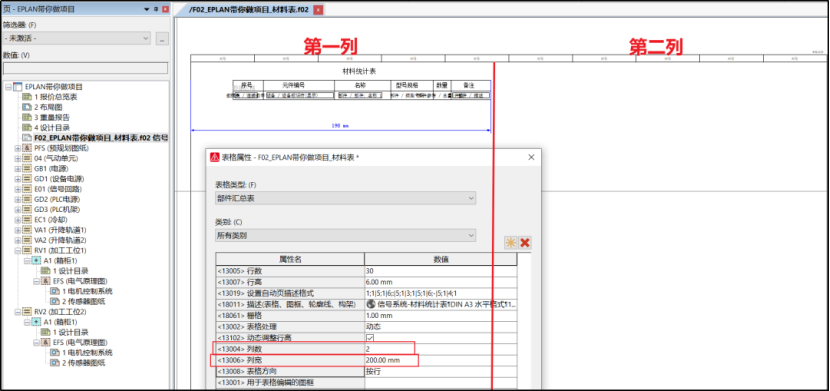Click the <13002> 表格处理 value '动态'
The height and width of the screenshot is (391, 830).
pos(440,326)
